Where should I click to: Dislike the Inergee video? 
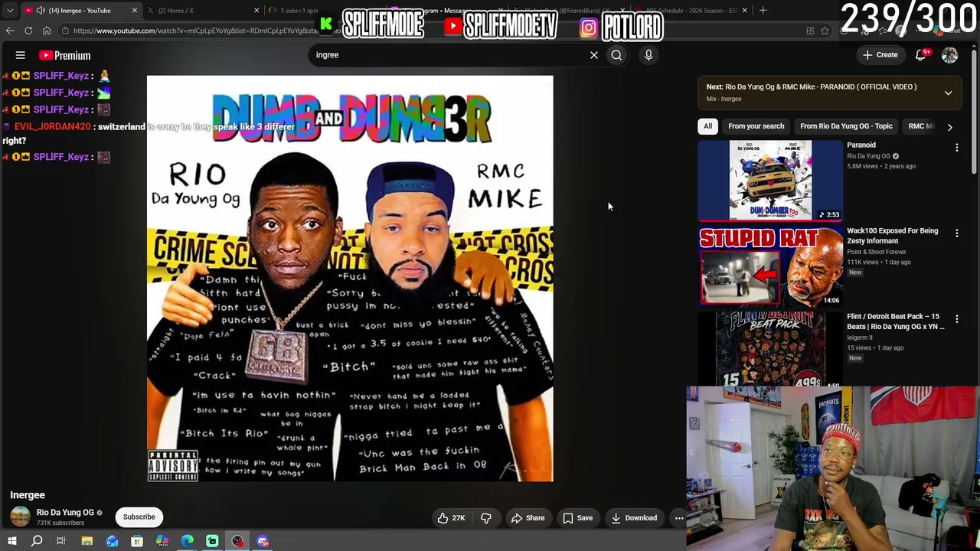(x=486, y=518)
